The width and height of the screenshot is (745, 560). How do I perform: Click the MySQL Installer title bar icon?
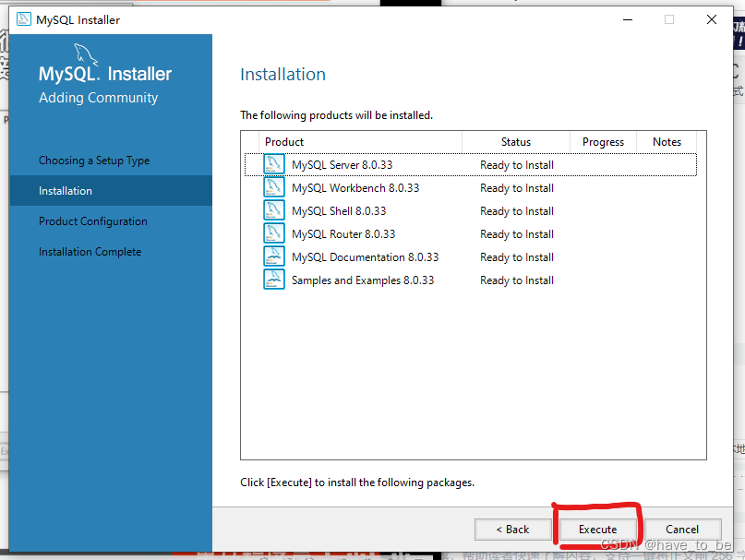(x=24, y=19)
